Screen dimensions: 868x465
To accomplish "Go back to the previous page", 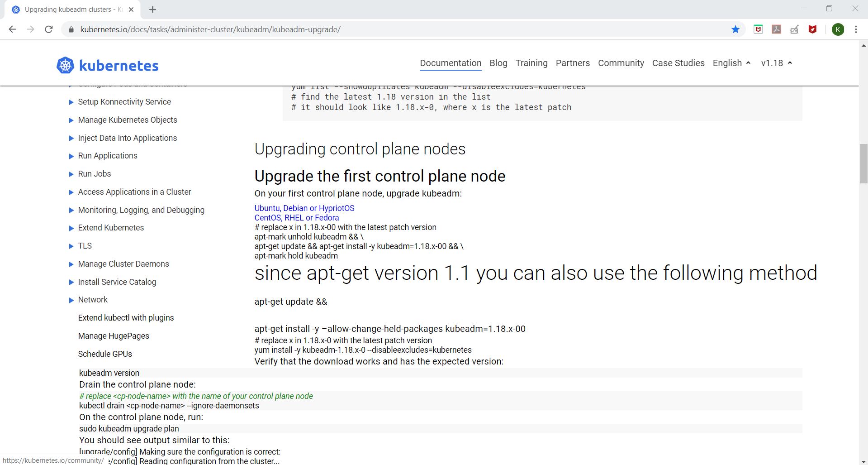I will 12,29.
